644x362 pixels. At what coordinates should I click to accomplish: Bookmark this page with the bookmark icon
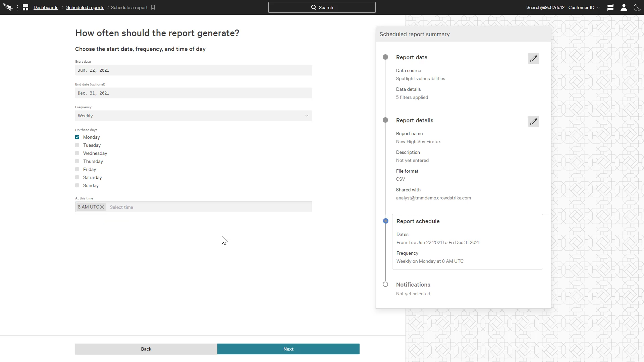pyautogui.click(x=153, y=7)
